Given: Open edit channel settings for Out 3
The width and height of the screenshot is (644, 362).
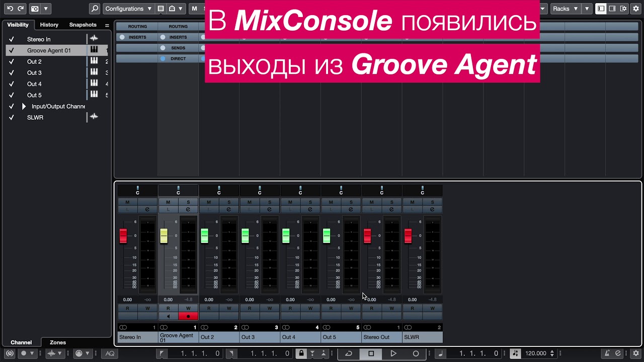Looking at the screenshot, I should pyautogui.click(x=269, y=209).
